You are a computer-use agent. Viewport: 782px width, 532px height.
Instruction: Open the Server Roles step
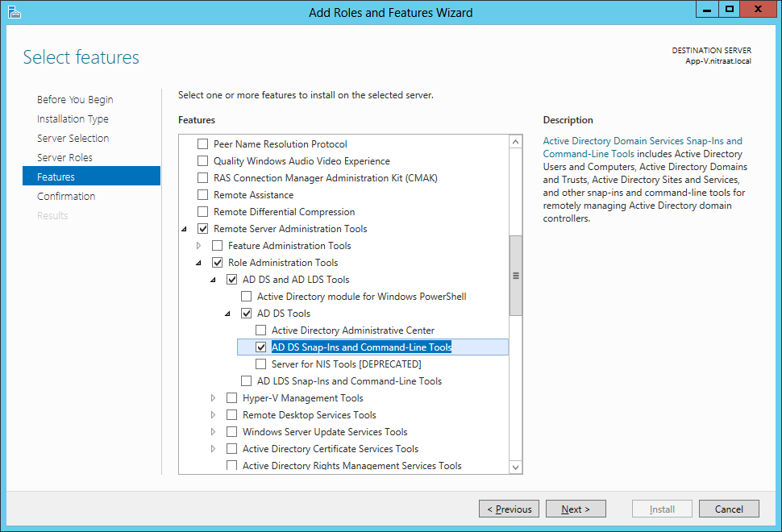(x=64, y=157)
